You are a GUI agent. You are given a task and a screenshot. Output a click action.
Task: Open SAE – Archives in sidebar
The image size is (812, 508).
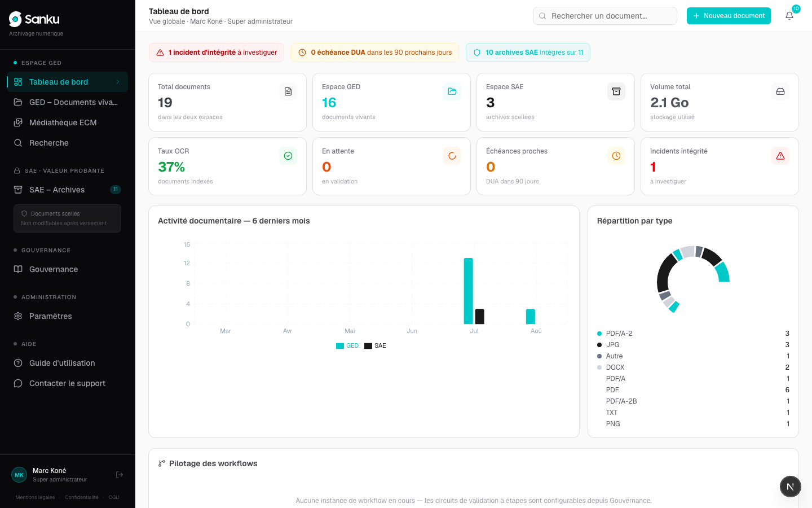click(x=68, y=190)
